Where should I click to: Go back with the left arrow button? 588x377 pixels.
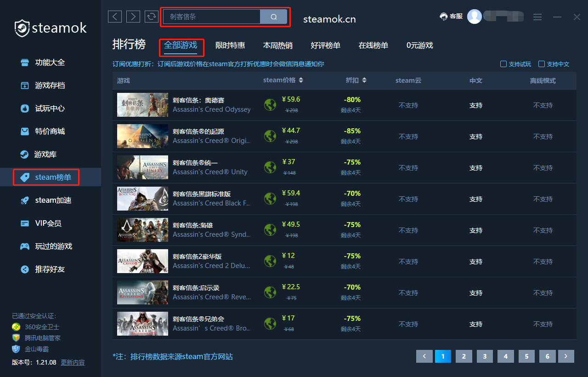pyautogui.click(x=115, y=17)
